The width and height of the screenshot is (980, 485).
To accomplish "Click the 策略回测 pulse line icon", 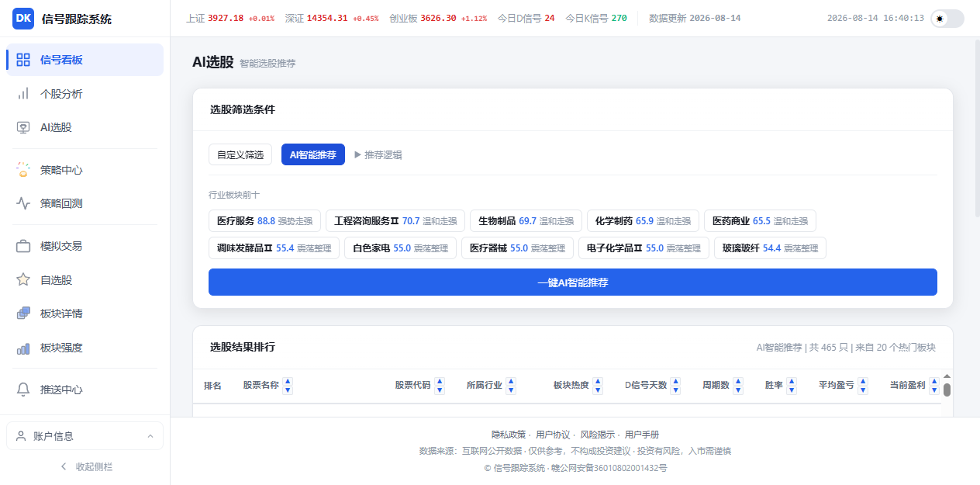I will (x=23, y=203).
